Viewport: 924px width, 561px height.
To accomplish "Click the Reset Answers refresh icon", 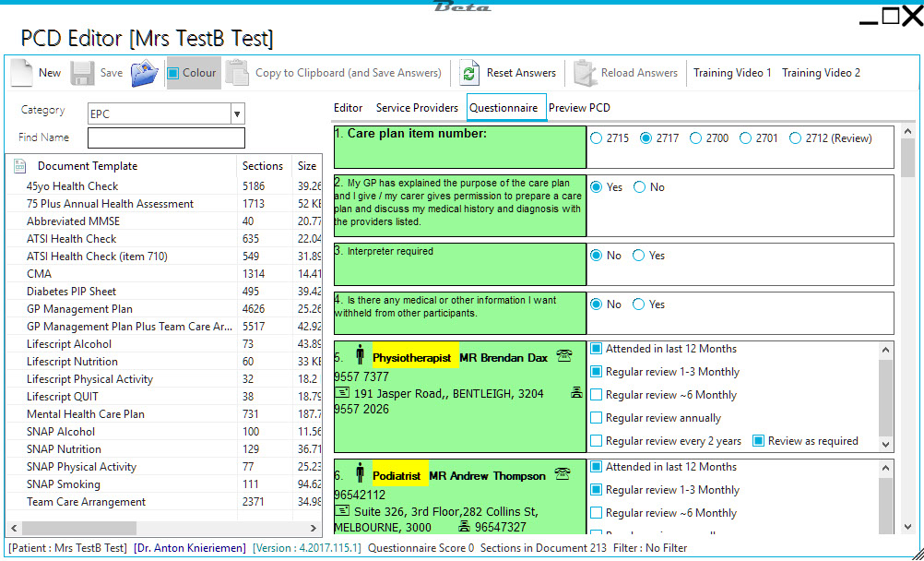I will pyautogui.click(x=470, y=73).
